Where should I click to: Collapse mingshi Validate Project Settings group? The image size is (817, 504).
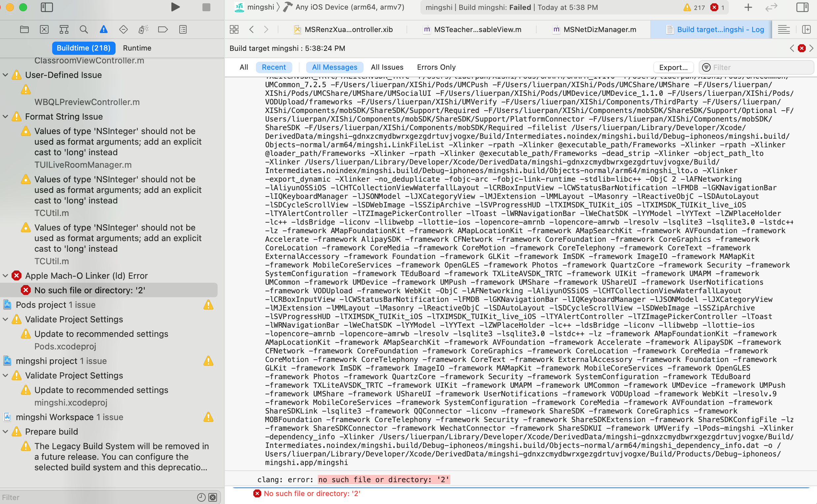point(5,375)
